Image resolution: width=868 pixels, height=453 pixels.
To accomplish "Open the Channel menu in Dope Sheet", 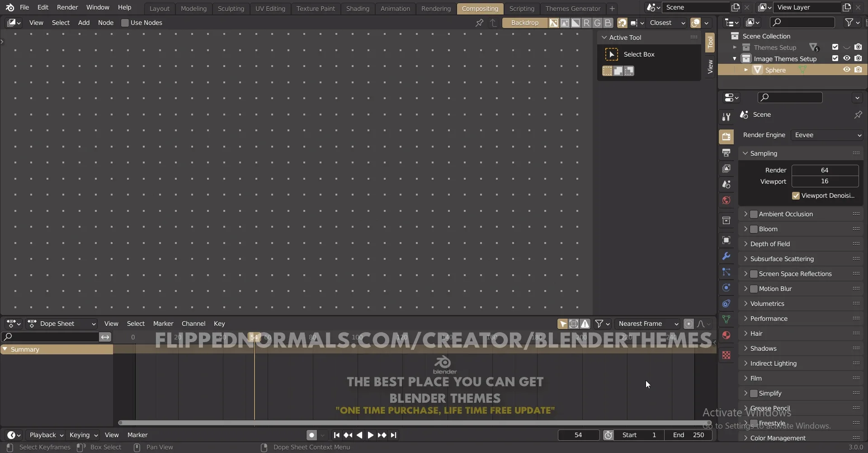I will pyautogui.click(x=193, y=324).
